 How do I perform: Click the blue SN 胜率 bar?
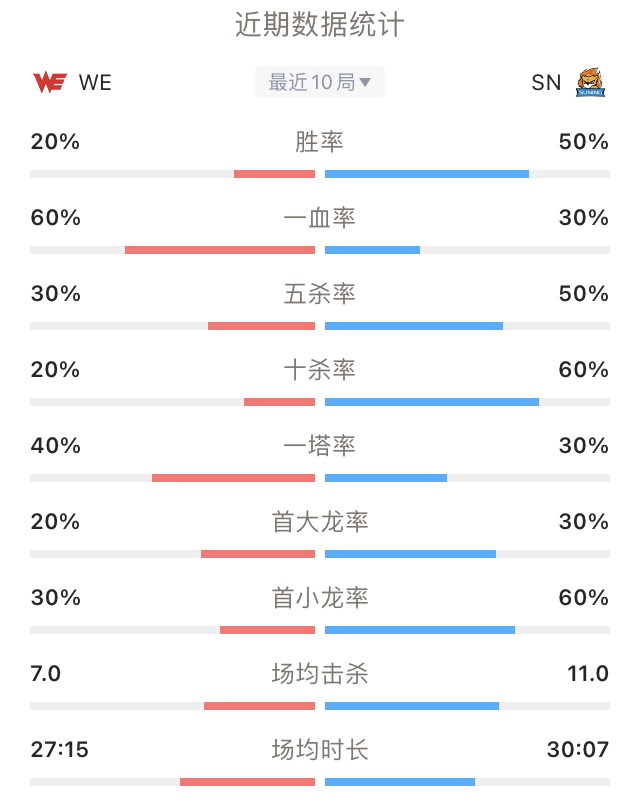click(427, 174)
